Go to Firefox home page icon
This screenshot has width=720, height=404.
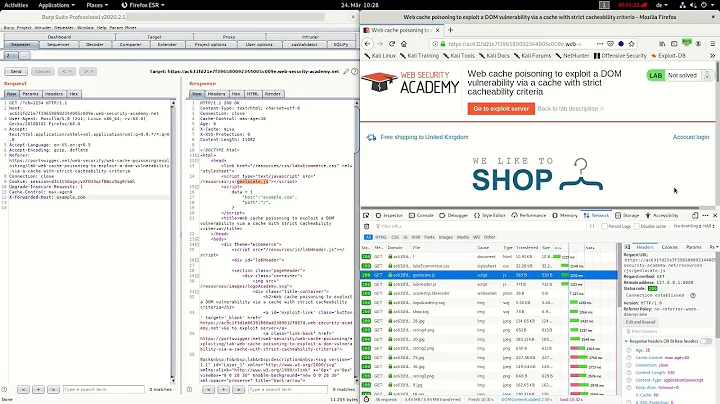coord(404,44)
